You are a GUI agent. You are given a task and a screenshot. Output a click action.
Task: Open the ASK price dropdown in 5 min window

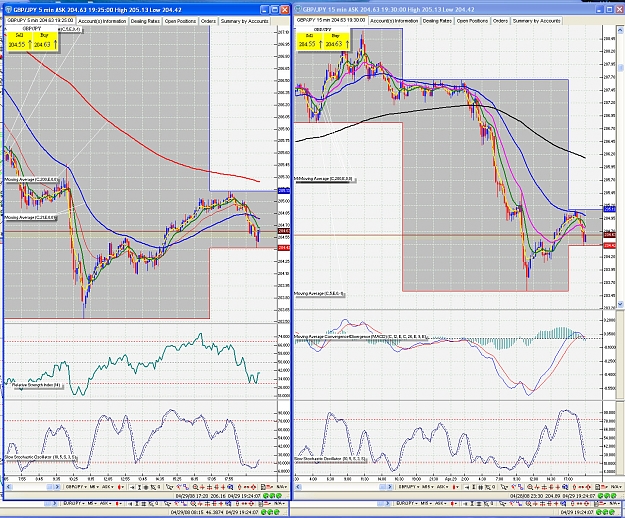pyautogui.click(x=108, y=487)
